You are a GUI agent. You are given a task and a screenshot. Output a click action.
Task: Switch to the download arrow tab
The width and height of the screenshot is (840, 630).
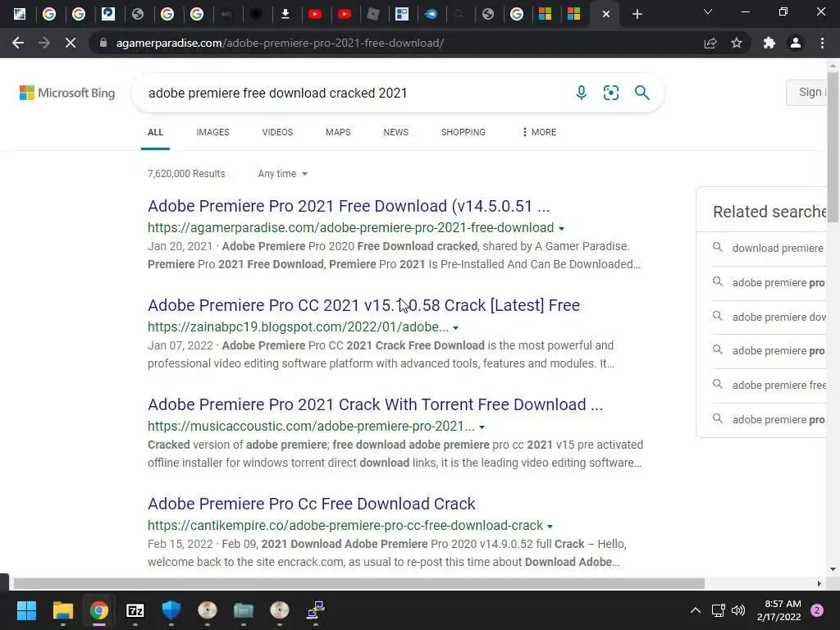[x=285, y=14]
